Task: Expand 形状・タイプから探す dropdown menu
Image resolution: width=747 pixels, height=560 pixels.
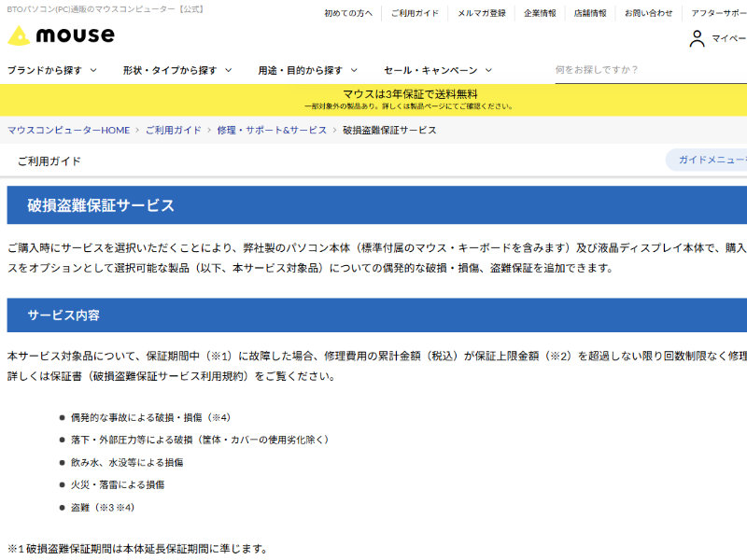Action: [x=177, y=70]
